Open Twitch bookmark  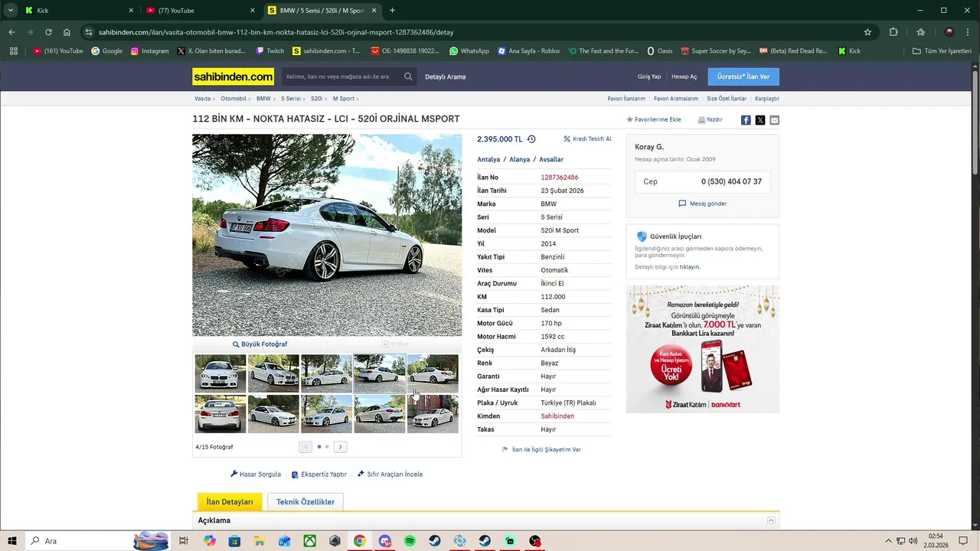pyautogui.click(x=269, y=51)
